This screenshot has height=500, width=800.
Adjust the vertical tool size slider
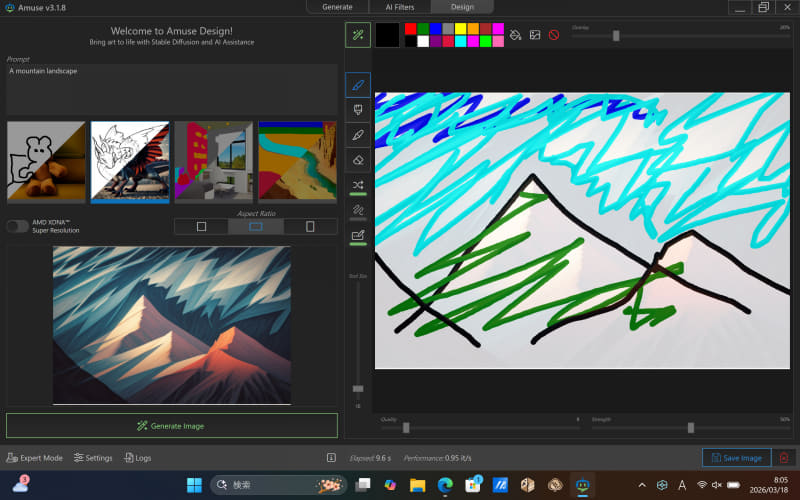click(358, 389)
